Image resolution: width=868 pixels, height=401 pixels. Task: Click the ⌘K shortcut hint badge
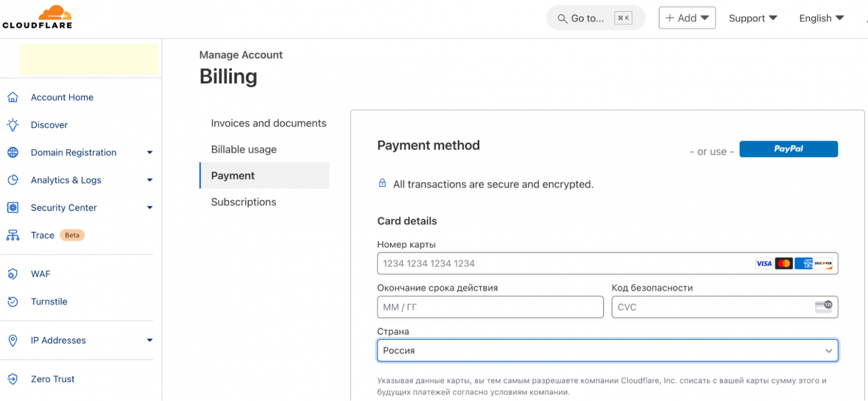(623, 18)
